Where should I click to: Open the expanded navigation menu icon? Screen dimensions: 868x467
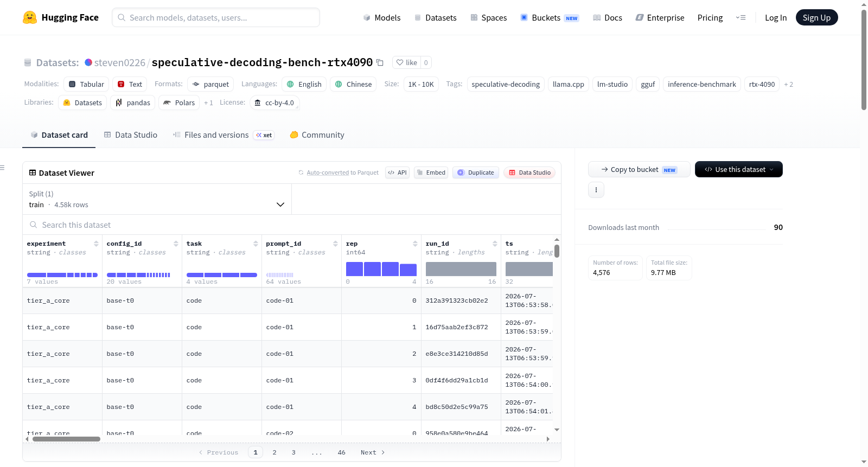tap(741, 17)
